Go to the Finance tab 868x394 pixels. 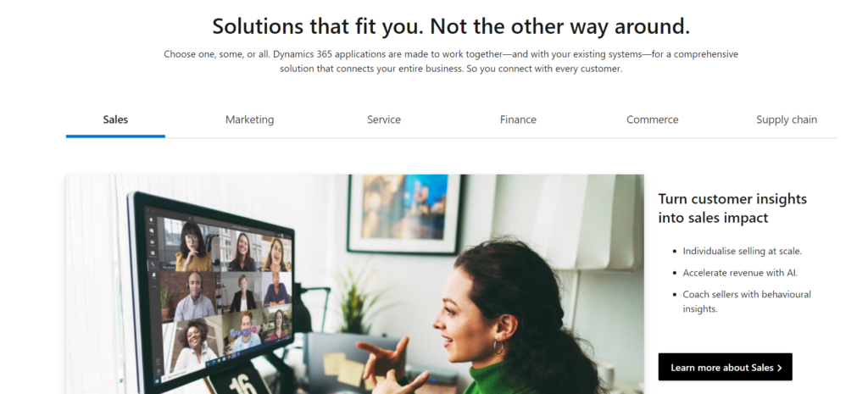(x=518, y=119)
